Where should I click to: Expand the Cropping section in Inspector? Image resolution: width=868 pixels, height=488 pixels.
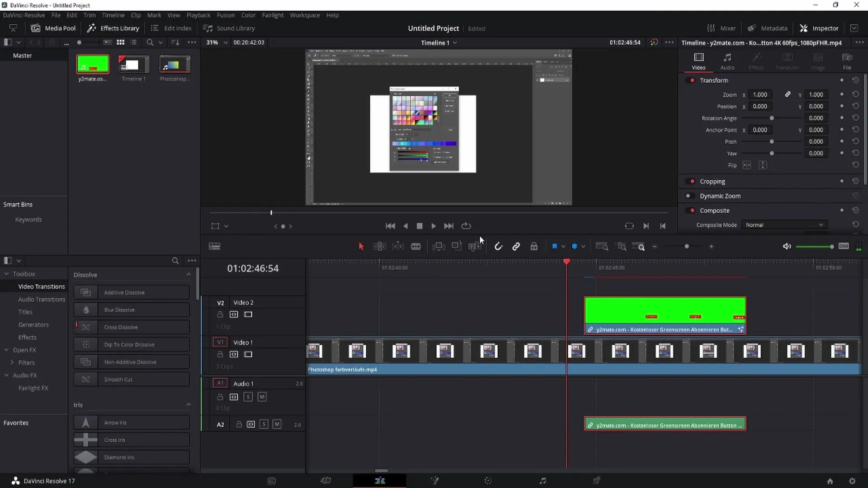point(713,181)
